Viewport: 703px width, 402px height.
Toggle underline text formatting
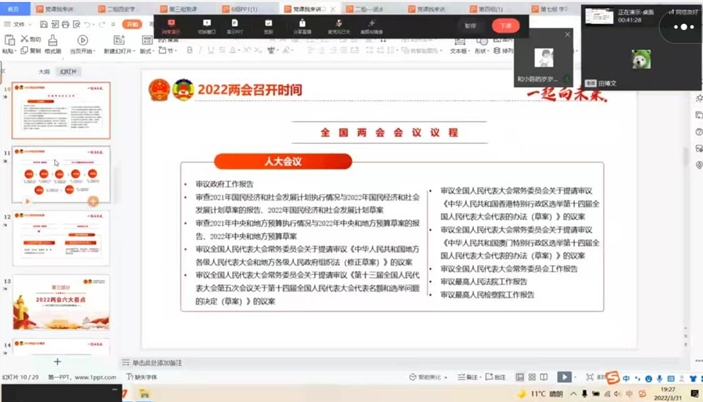tap(211, 50)
